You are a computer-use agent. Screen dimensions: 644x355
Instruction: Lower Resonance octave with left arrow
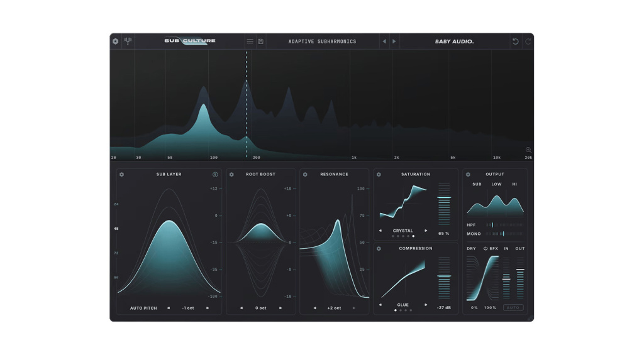pos(315,309)
